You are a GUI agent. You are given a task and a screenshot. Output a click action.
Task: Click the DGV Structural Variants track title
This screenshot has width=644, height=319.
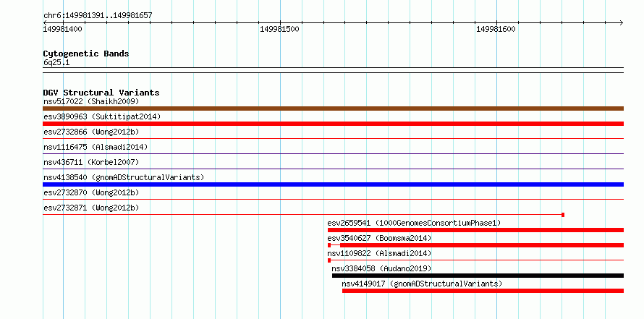click(101, 93)
